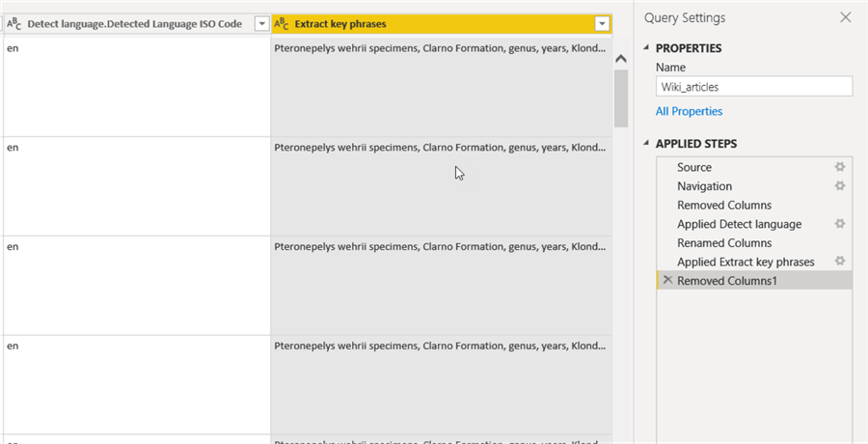The image size is (868, 444).
Task: Click first row 'en' language cell
Action: point(137,87)
